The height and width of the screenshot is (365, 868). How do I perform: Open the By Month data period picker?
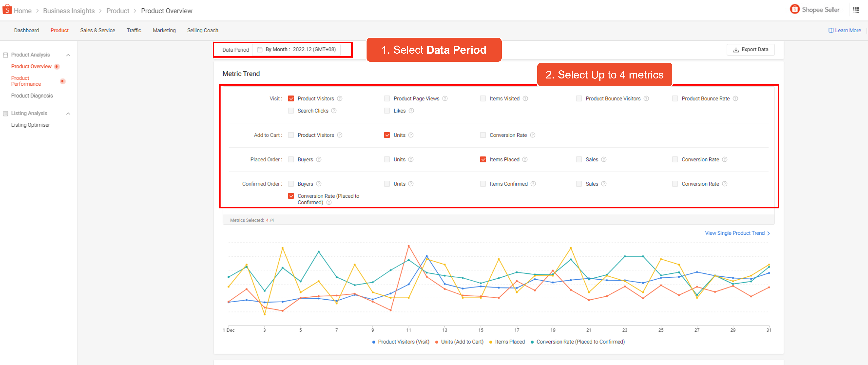[x=296, y=49]
